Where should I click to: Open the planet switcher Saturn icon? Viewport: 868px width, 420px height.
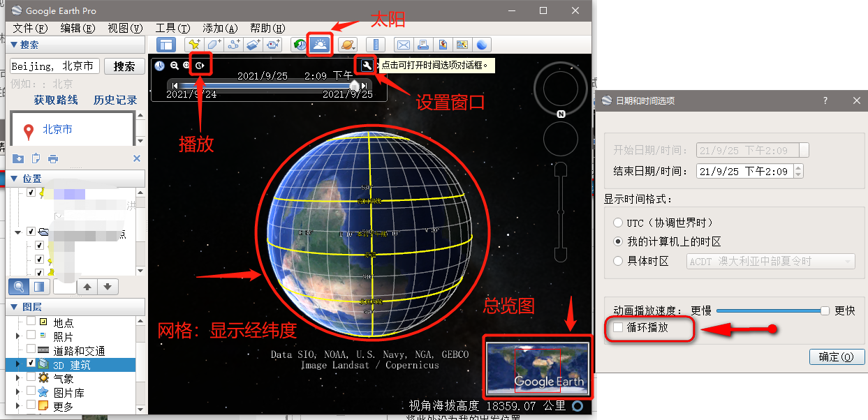(347, 45)
